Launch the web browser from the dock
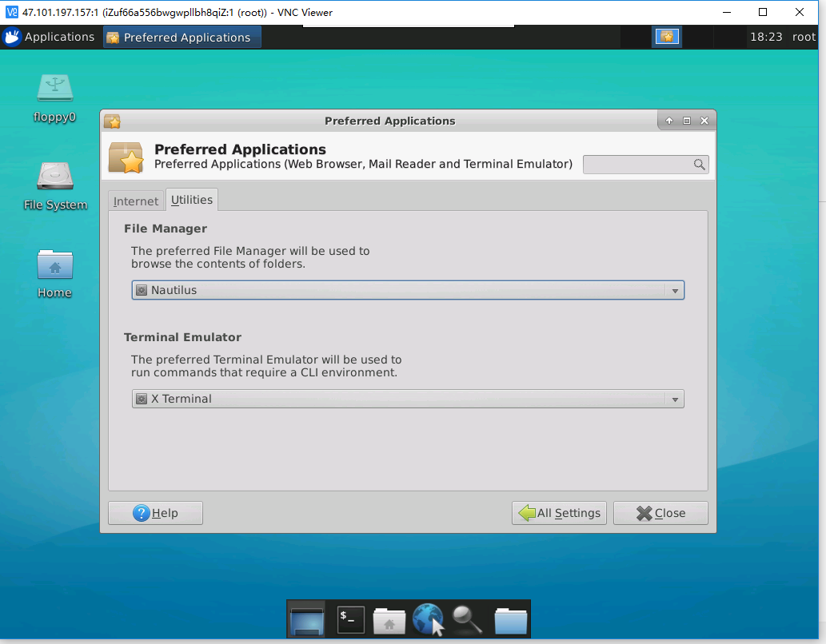 pos(428,619)
